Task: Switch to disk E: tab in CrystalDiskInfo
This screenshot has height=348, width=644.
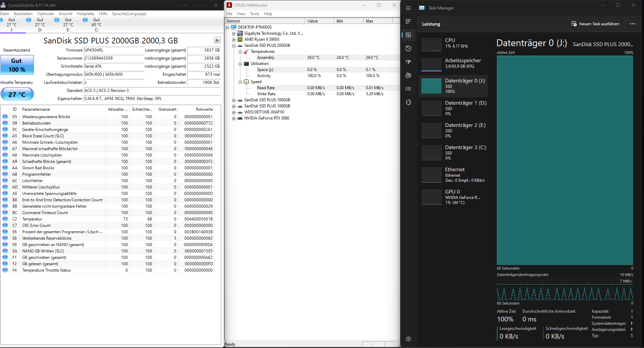Action: click(68, 25)
